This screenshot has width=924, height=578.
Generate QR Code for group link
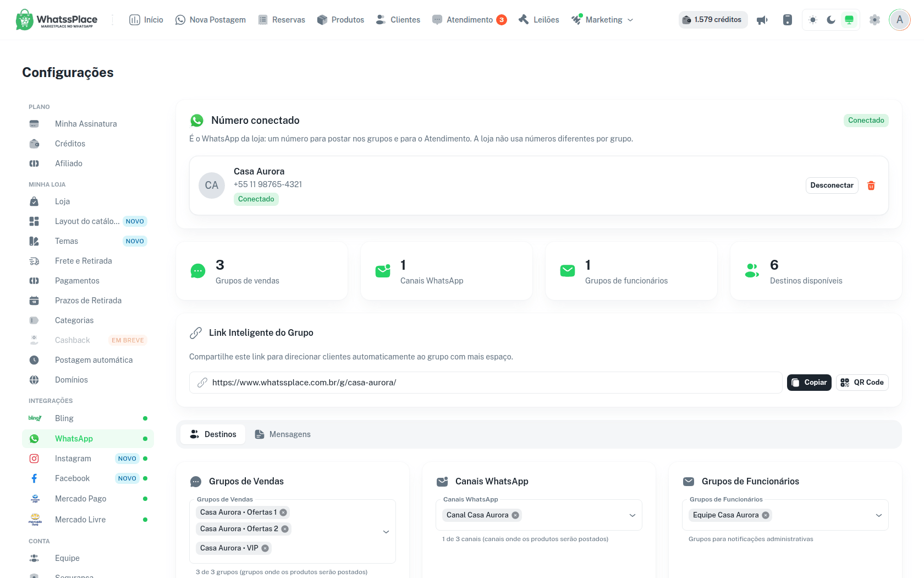coord(862,383)
